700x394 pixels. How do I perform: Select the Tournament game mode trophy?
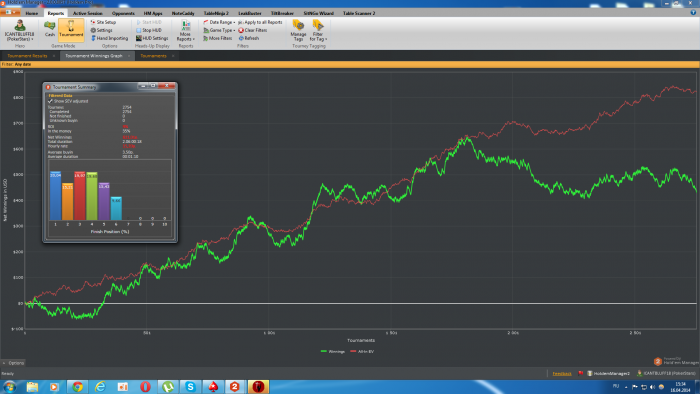click(x=71, y=29)
